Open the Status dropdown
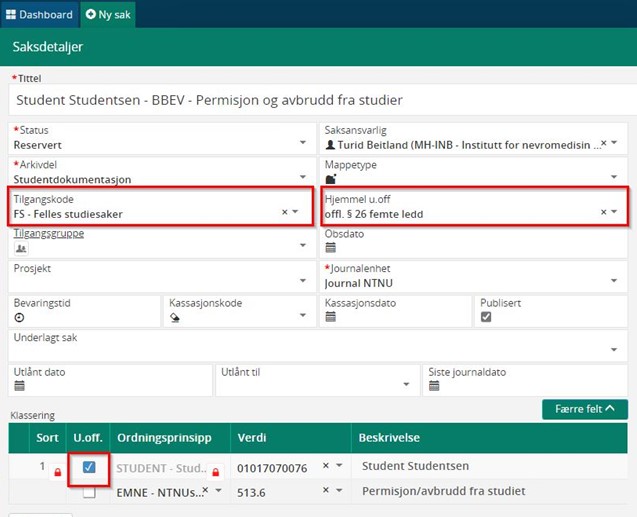 [303, 143]
